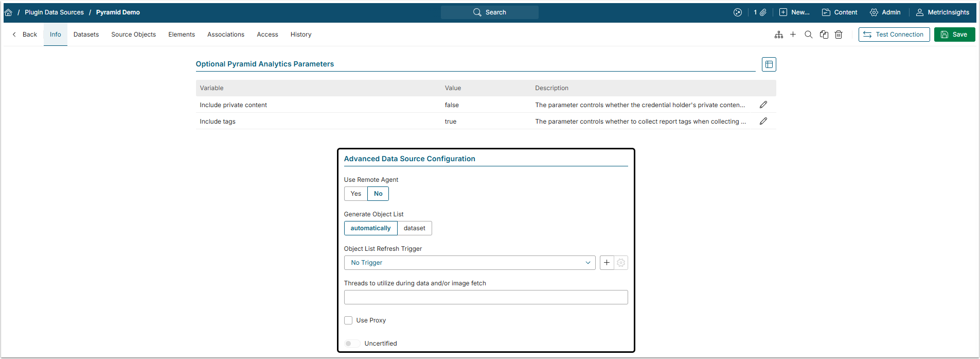Screen dimensions: 980x359
Task: Enable the Use Proxy checkbox
Action: pyautogui.click(x=348, y=320)
